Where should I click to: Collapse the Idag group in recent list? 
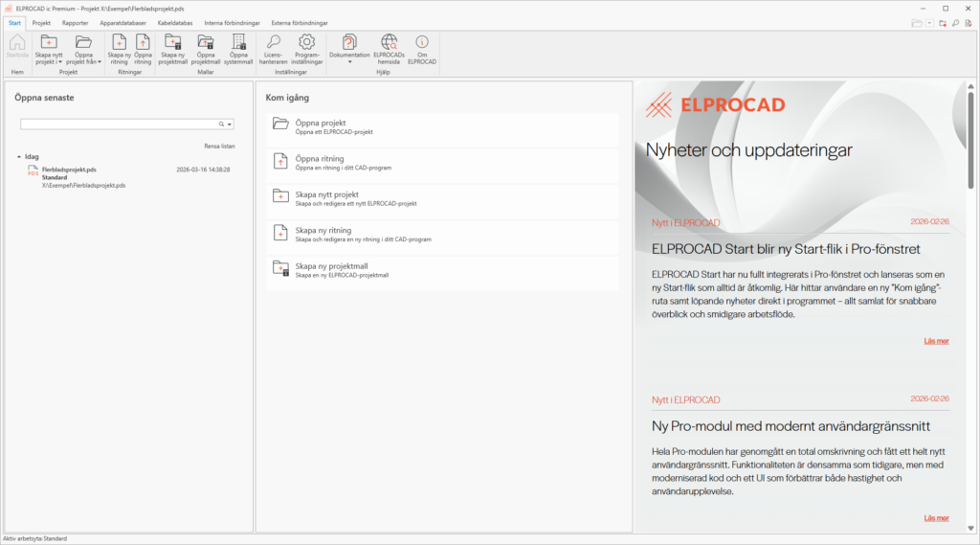coord(19,156)
